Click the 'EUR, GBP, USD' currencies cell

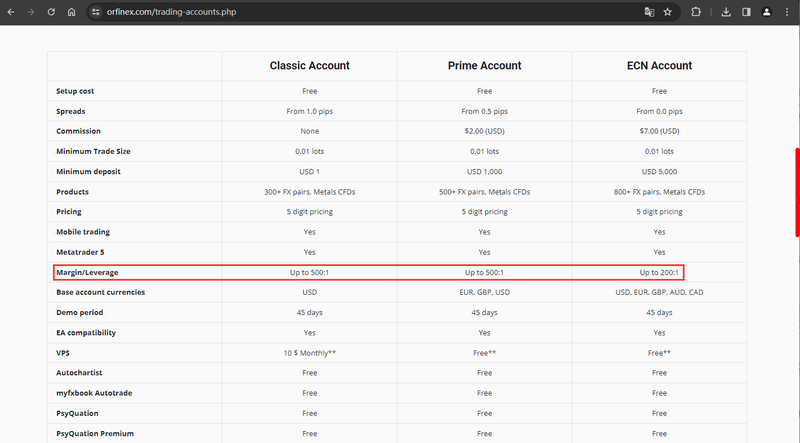[x=485, y=292]
